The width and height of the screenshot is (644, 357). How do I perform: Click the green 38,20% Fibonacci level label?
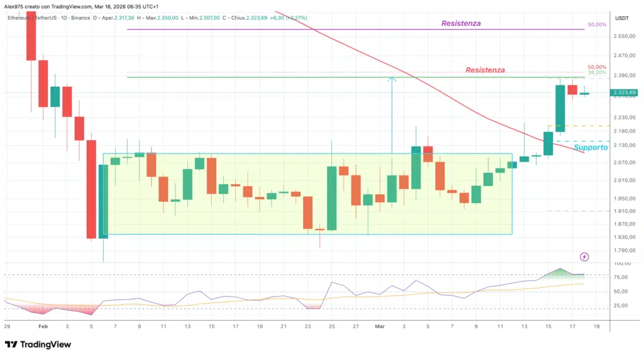(597, 73)
